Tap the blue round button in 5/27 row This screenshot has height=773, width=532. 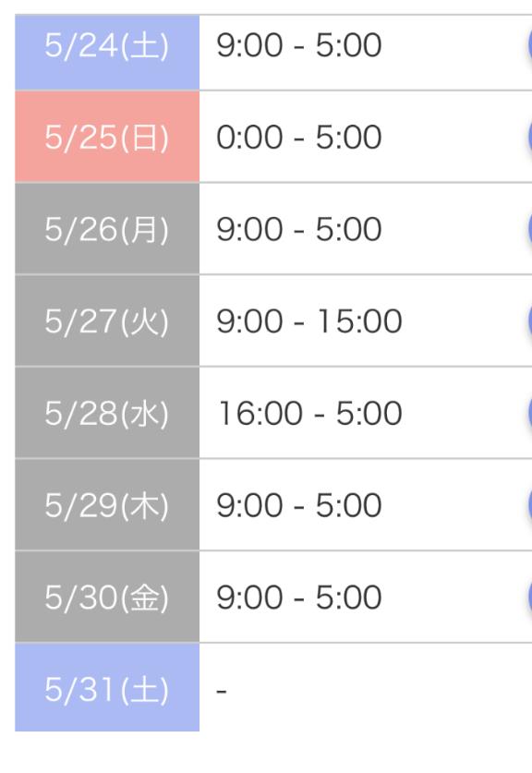528,321
